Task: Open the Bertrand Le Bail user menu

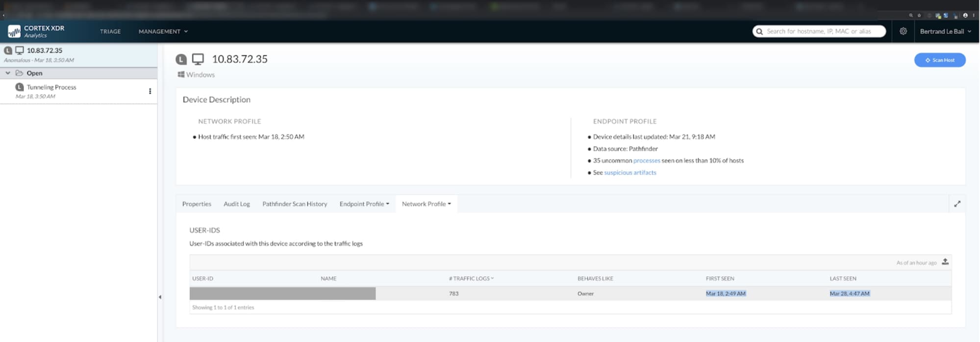Action: (945, 31)
